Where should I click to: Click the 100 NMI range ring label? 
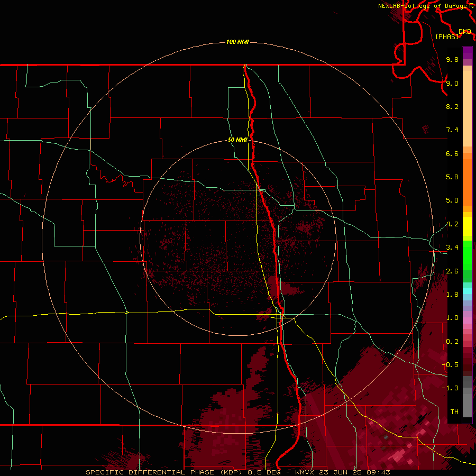coord(237,42)
